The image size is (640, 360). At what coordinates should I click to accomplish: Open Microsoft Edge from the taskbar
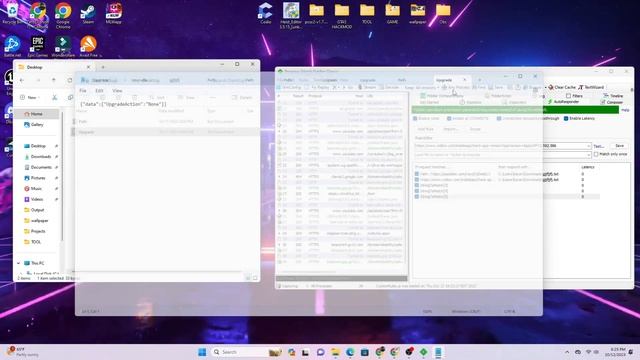pyautogui.click(x=350, y=352)
